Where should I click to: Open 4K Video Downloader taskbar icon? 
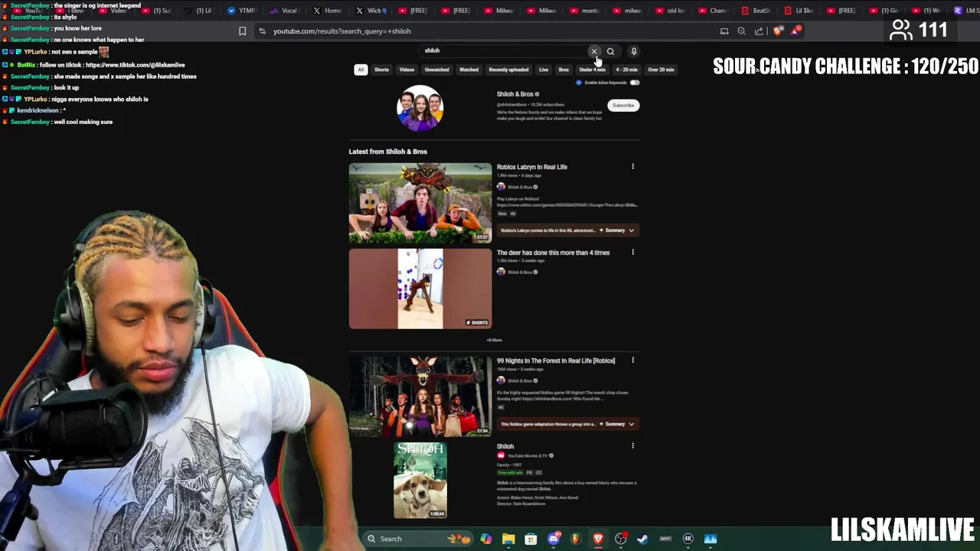click(688, 539)
